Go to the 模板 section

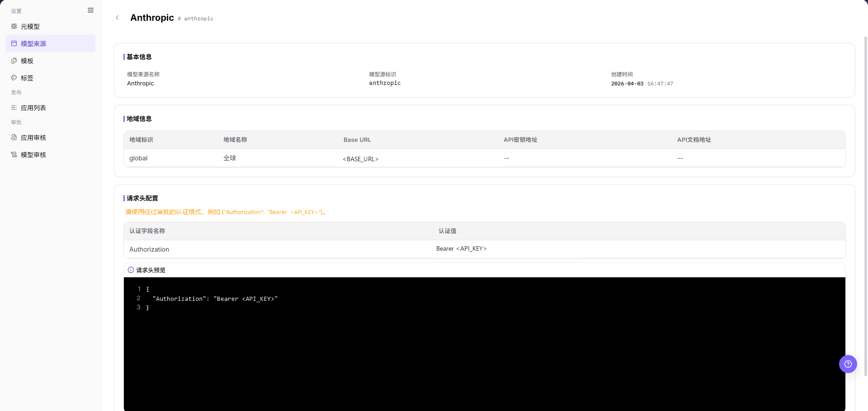point(50,61)
